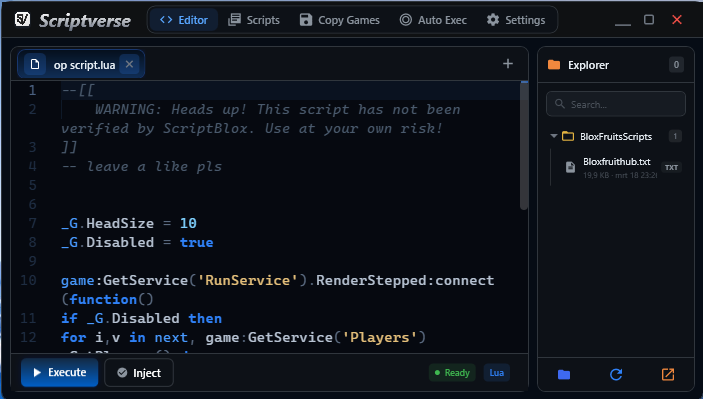
Task: Maximize the Scriptverse window
Action: [649, 19]
